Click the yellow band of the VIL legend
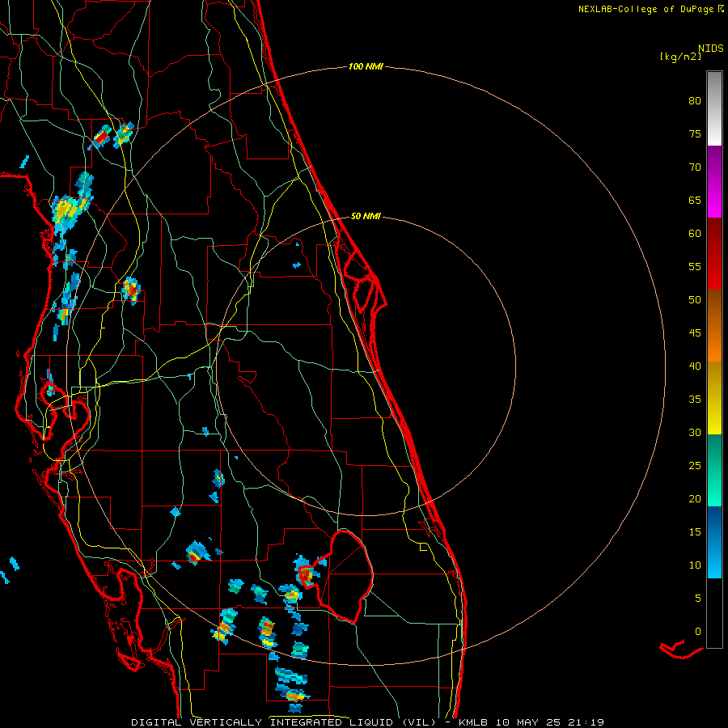This screenshot has width=728, height=728. pos(714,397)
